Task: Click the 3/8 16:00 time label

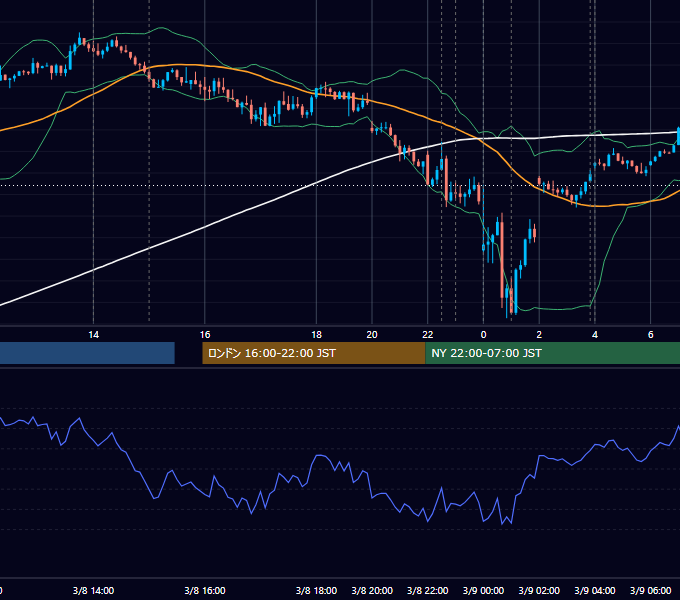Action: tap(205, 590)
